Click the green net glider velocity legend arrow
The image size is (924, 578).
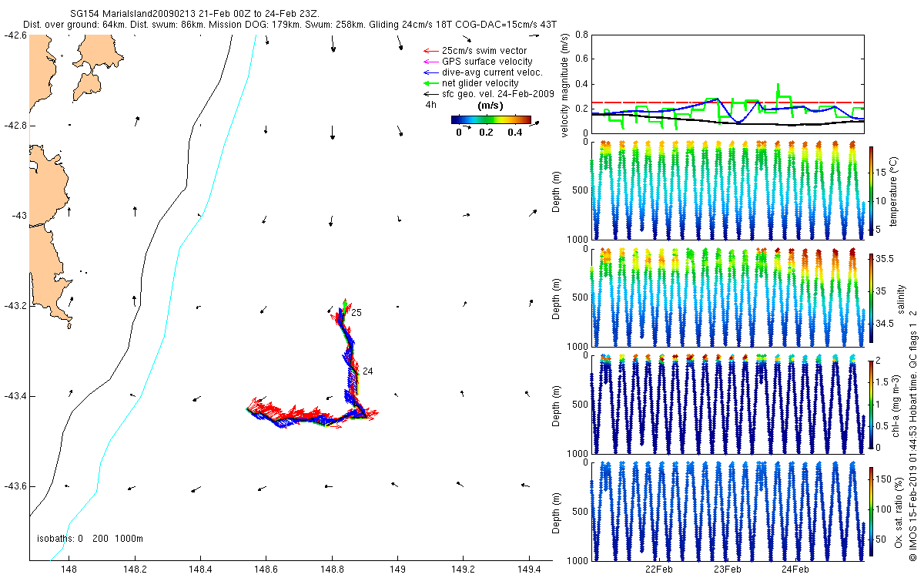click(x=430, y=83)
